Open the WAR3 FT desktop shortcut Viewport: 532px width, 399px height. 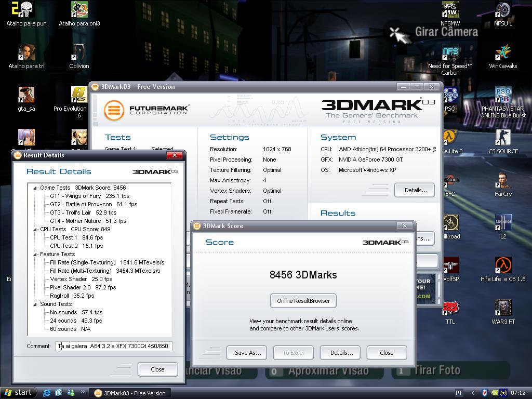click(503, 312)
